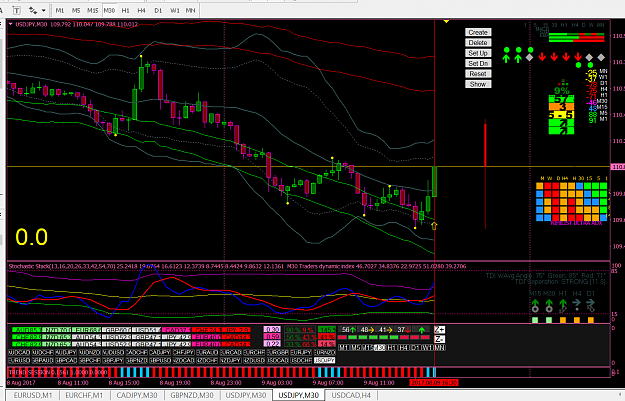Open the CADJPY,M30 chart tab

pos(137,395)
